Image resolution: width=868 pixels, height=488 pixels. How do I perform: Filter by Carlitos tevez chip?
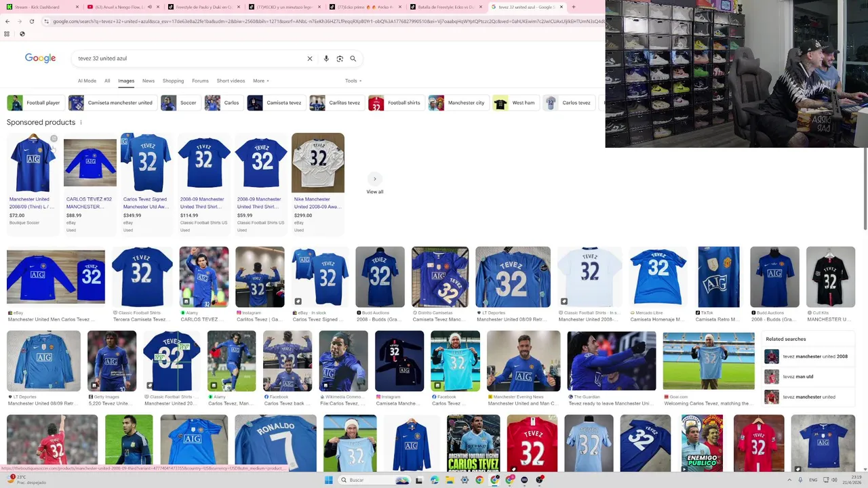pos(336,103)
